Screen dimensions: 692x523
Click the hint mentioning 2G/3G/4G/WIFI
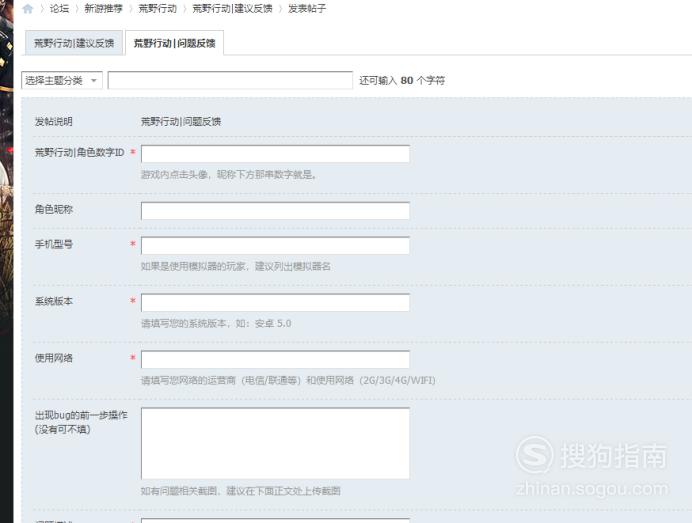click(288, 380)
